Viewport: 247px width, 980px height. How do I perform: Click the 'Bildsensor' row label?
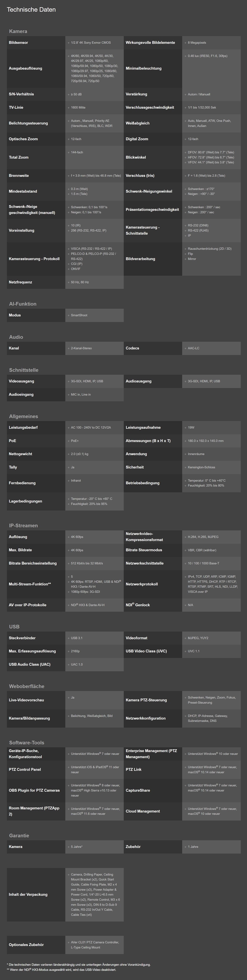click(18, 43)
